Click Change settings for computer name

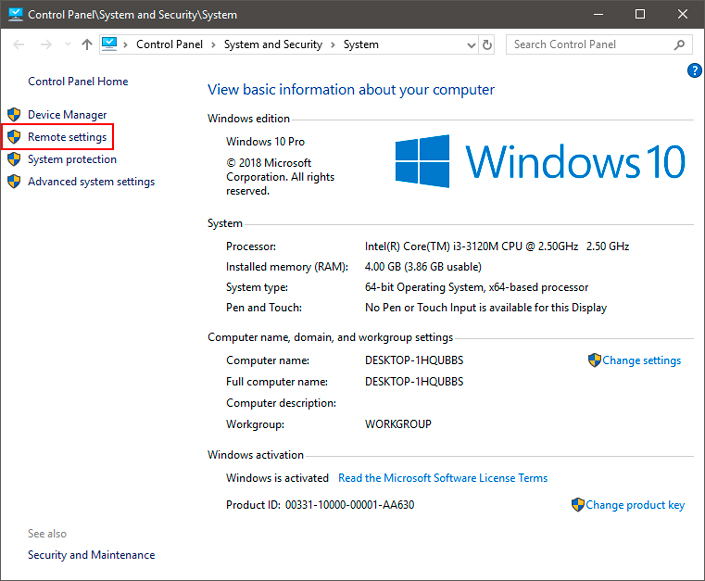pos(642,361)
